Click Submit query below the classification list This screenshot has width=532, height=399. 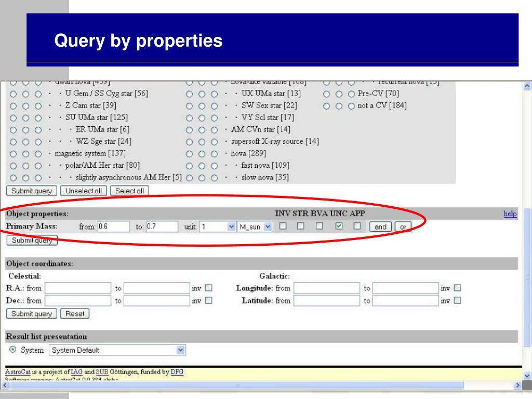(32, 191)
